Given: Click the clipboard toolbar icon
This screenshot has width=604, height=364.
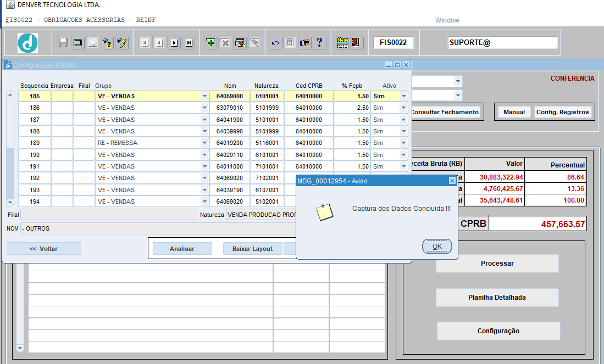Looking at the screenshot, I should [290, 42].
